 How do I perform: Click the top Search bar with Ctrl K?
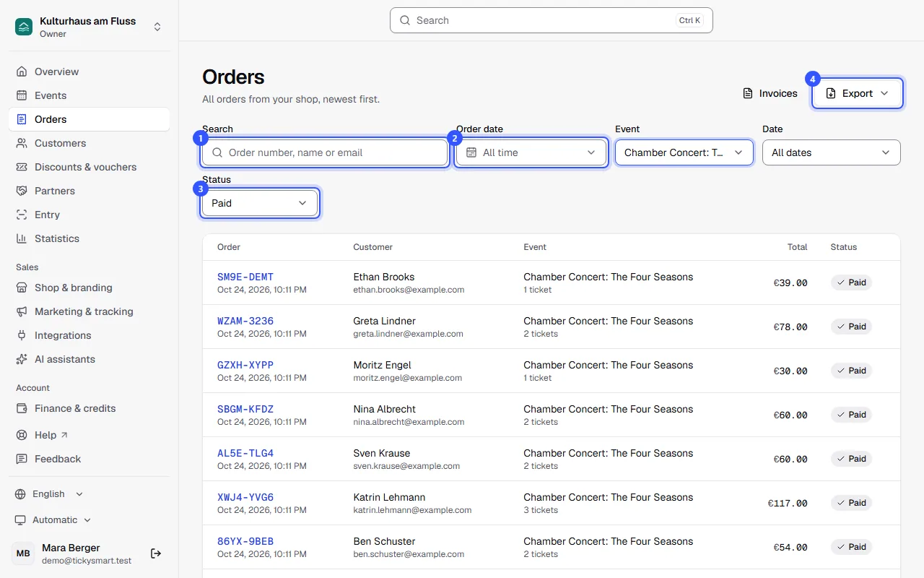pos(552,20)
